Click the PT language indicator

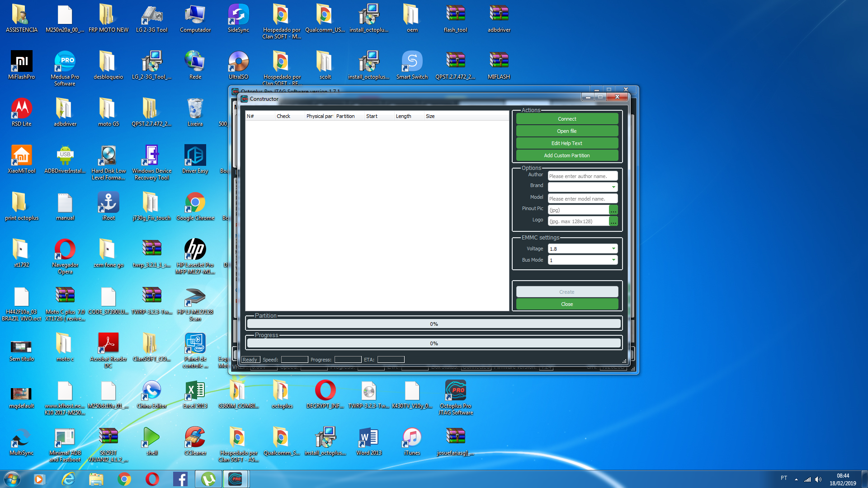click(783, 478)
